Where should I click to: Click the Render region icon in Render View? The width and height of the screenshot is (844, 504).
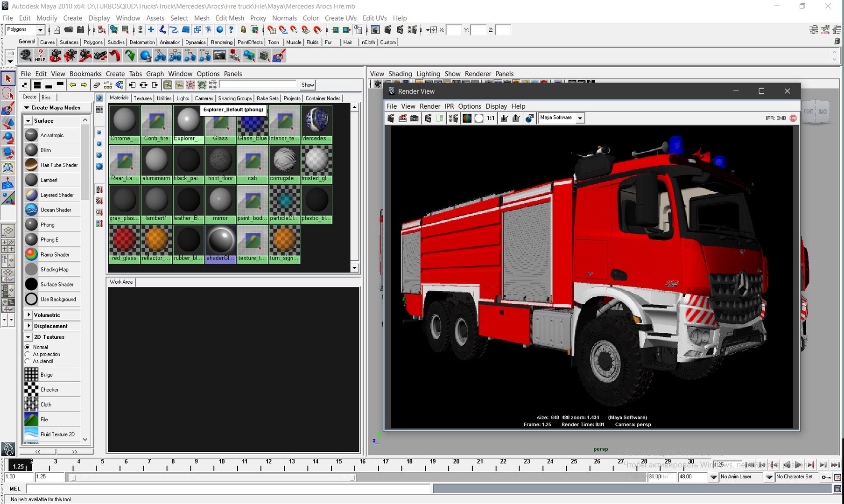click(x=403, y=118)
